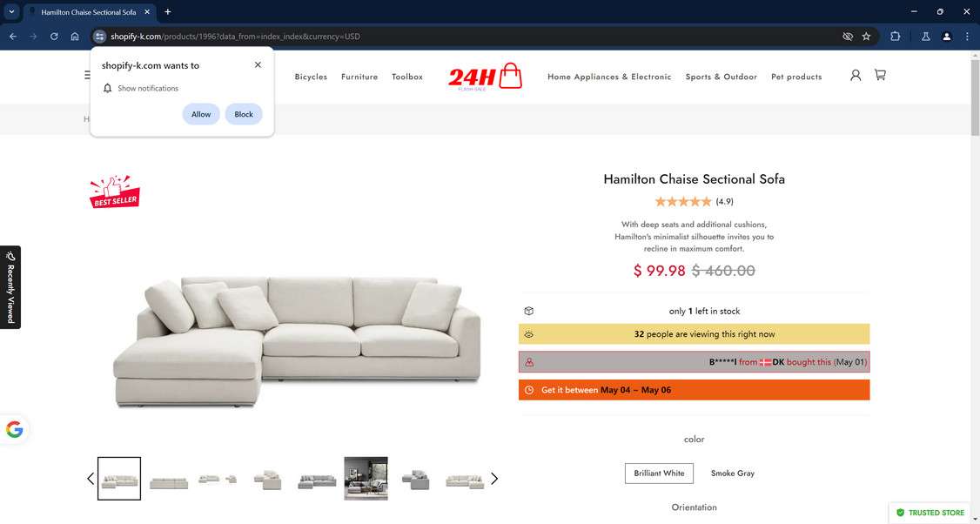Block notifications from shopify-k.com

(244, 114)
